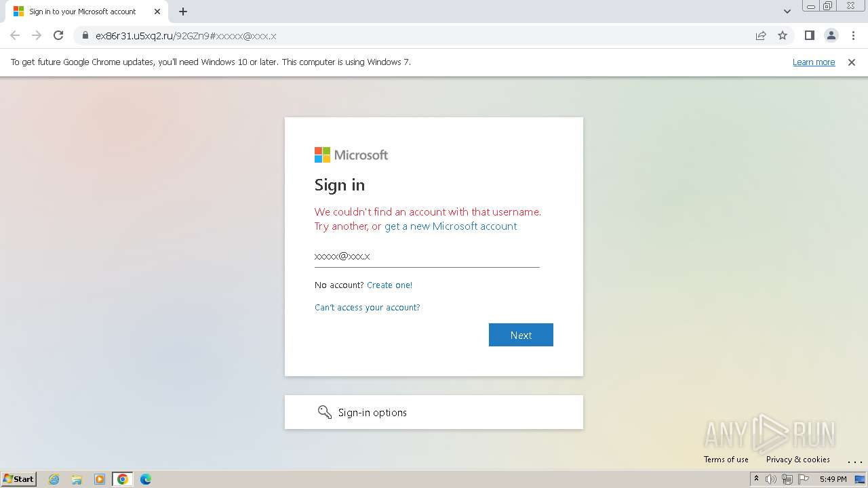Open a new tab with plus icon
This screenshot has height=488, width=868.
183,12
